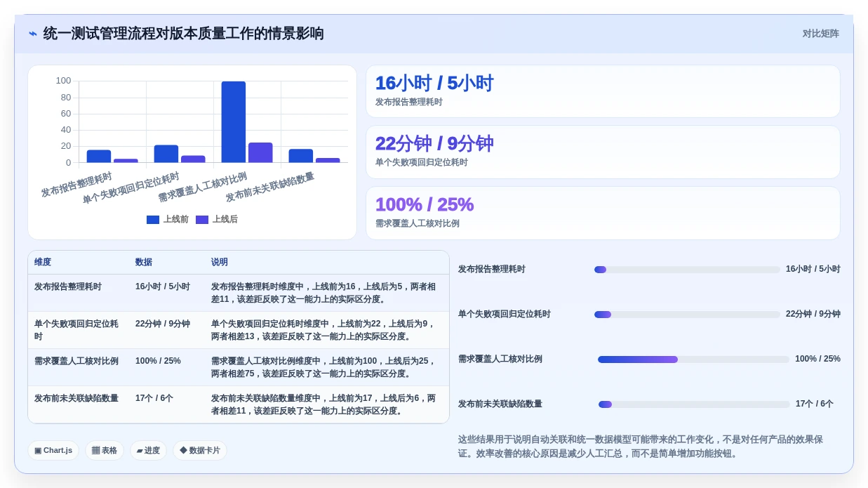Click chart axis label 发布前未关联缺陷数量
Viewport: 868px width, 488px height.
point(270,187)
